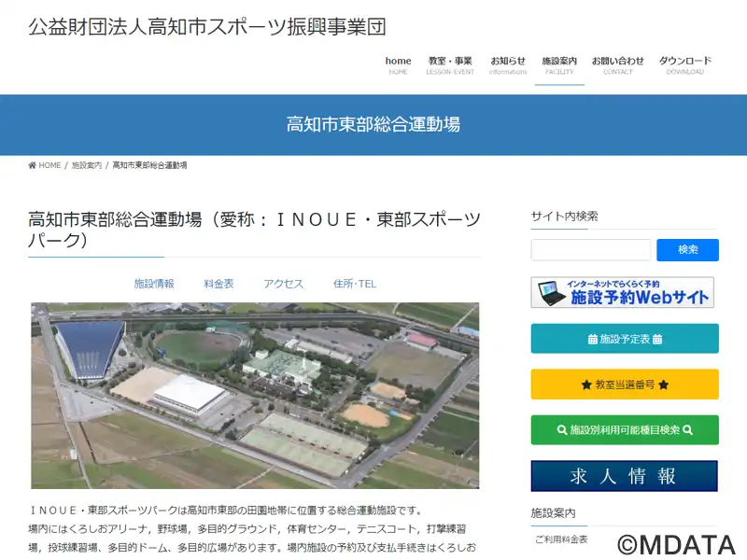
Task: Click the site title 公益財団法人高知市スポーツ振興事業団
Action: click(207, 27)
